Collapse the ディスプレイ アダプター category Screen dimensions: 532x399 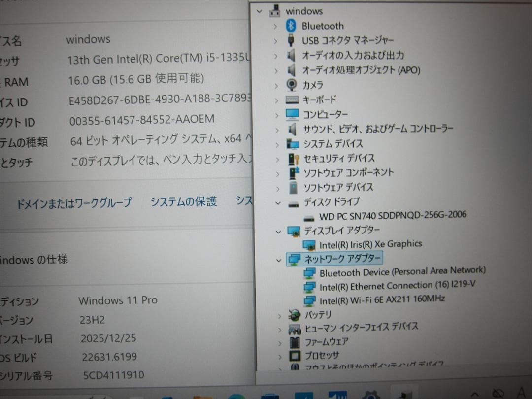pyautogui.click(x=278, y=232)
